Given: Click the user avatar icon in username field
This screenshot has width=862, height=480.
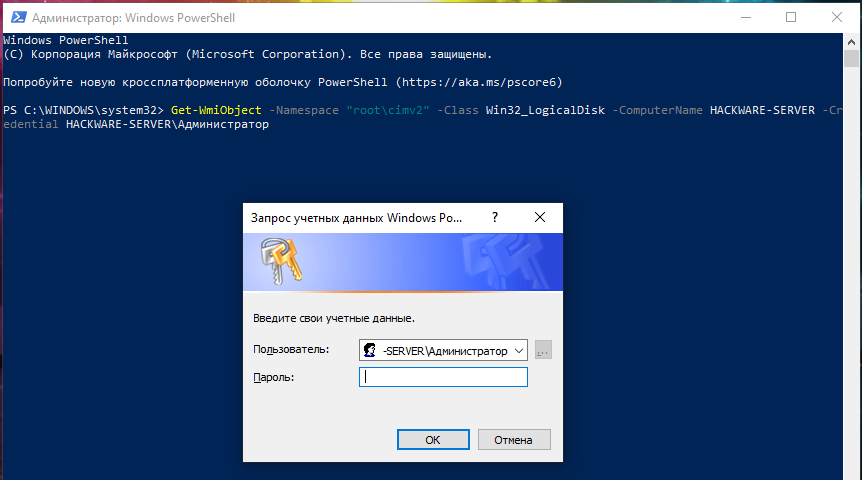Looking at the screenshot, I should (370, 351).
